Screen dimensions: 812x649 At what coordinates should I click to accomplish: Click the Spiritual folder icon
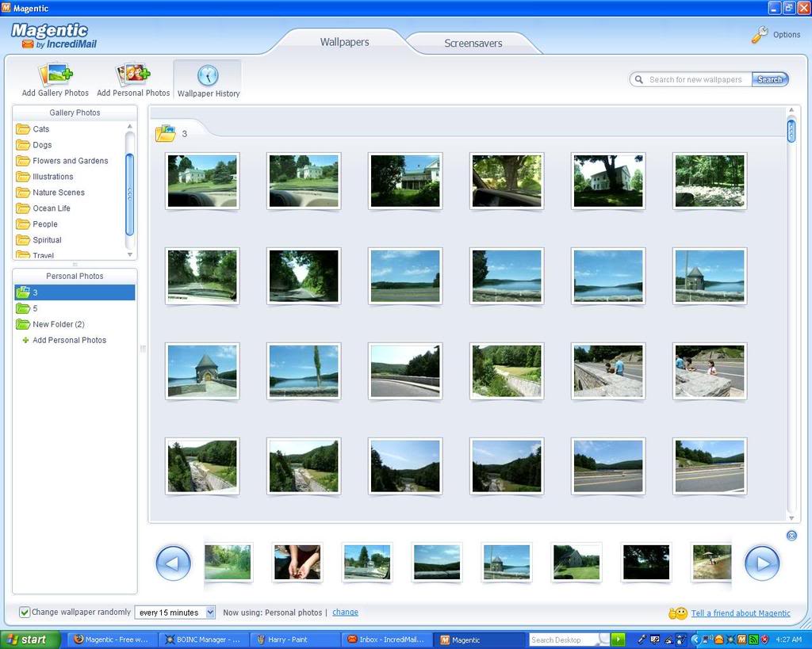(23, 239)
